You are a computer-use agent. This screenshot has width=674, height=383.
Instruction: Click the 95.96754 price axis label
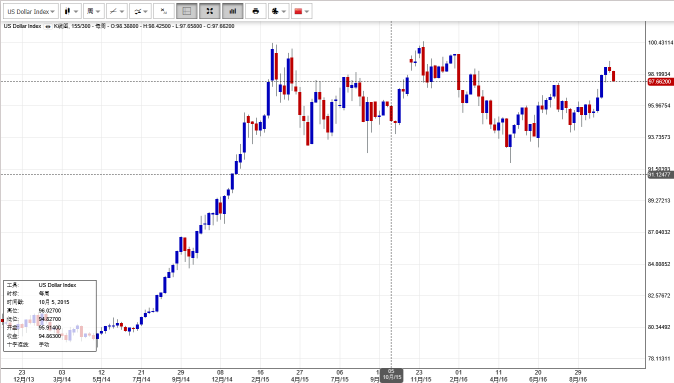659,105
